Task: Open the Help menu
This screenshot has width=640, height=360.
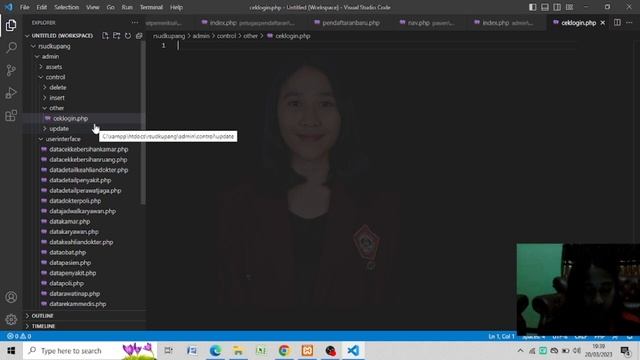Action: pos(176,7)
